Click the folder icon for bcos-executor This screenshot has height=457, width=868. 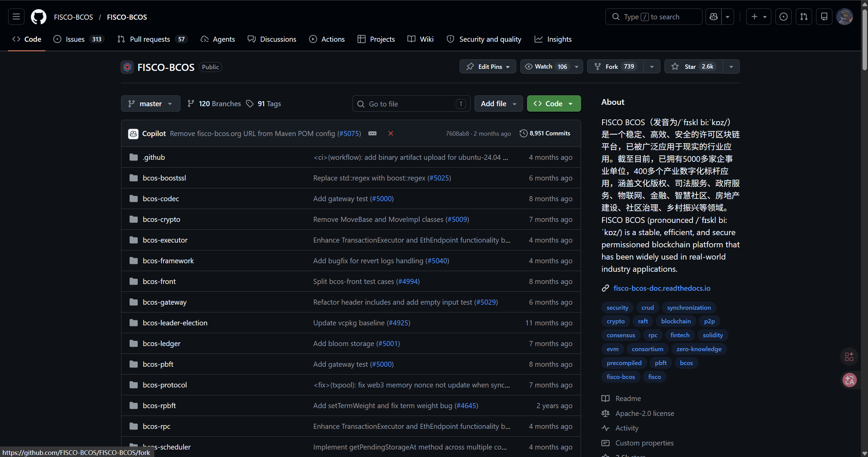(x=134, y=240)
